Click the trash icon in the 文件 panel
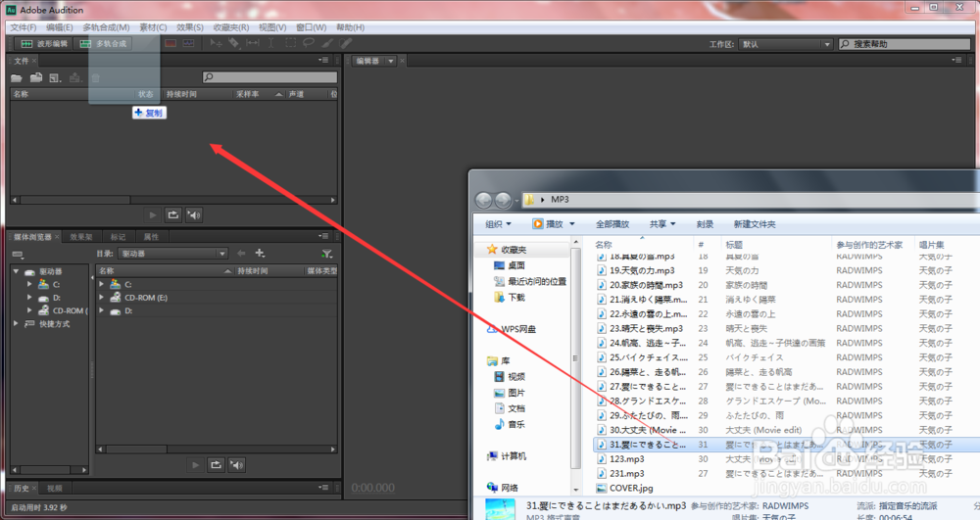Image resolution: width=980 pixels, height=520 pixels. coord(96,78)
